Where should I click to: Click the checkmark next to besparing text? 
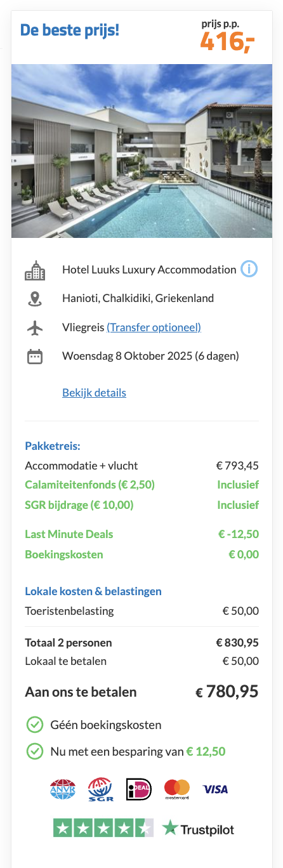tap(35, 752)
